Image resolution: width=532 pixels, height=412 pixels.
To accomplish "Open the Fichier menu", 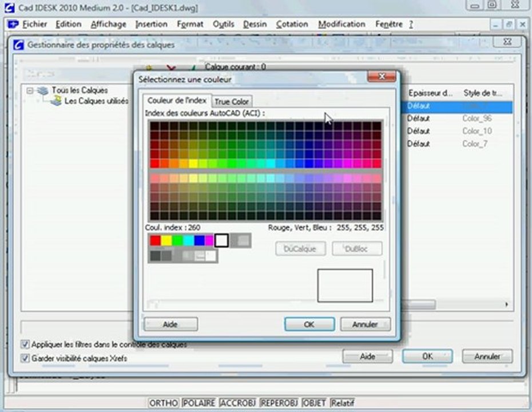I will point(34,25).
